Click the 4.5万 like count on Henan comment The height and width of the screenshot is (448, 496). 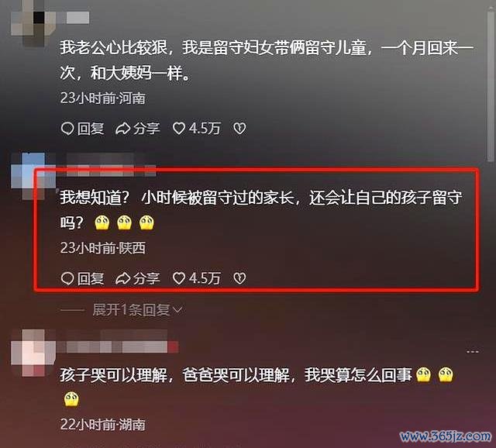pos(205,129)
